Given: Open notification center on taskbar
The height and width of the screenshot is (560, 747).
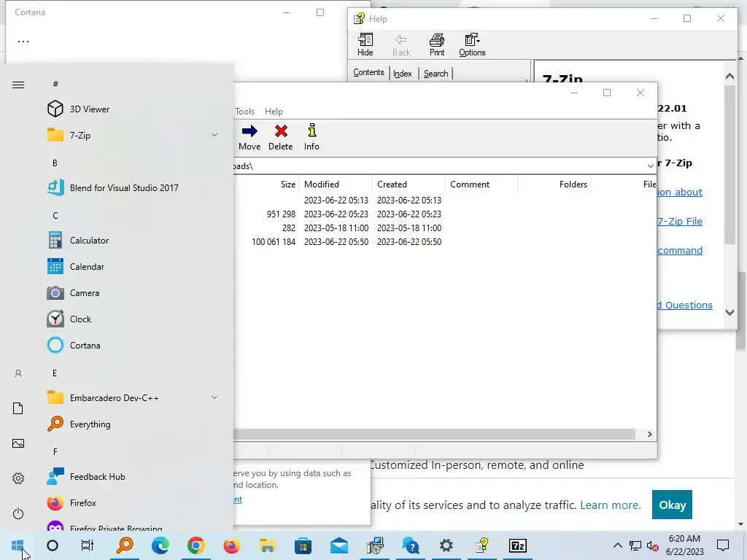Looking at the screenshot, I should 723,545.
